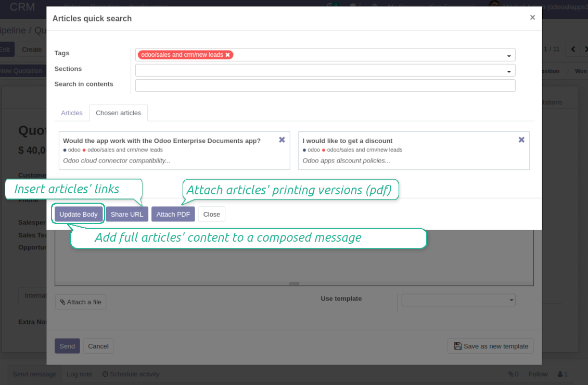Click the Share URL button
Image resolution: width=588 pixels, height=385 pixels.
[127, 214]
